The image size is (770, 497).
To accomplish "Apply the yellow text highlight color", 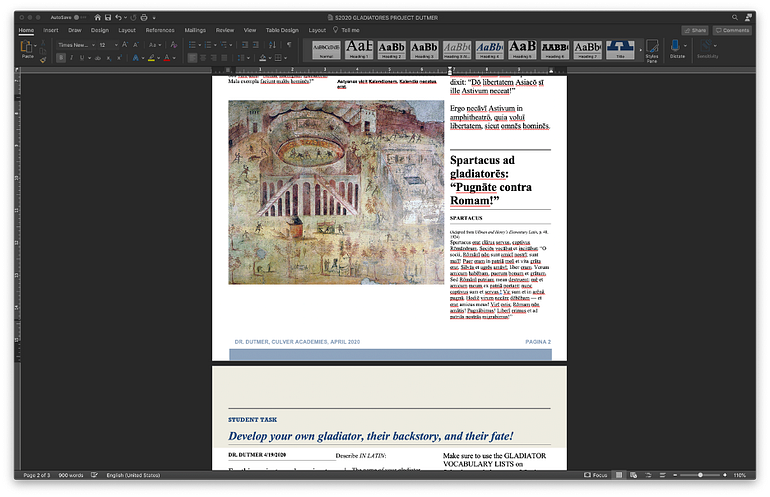I will (151, 58).
